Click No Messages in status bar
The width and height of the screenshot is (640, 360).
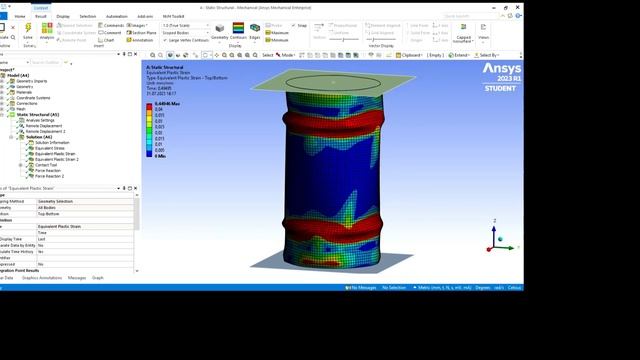tap(361, 288)
